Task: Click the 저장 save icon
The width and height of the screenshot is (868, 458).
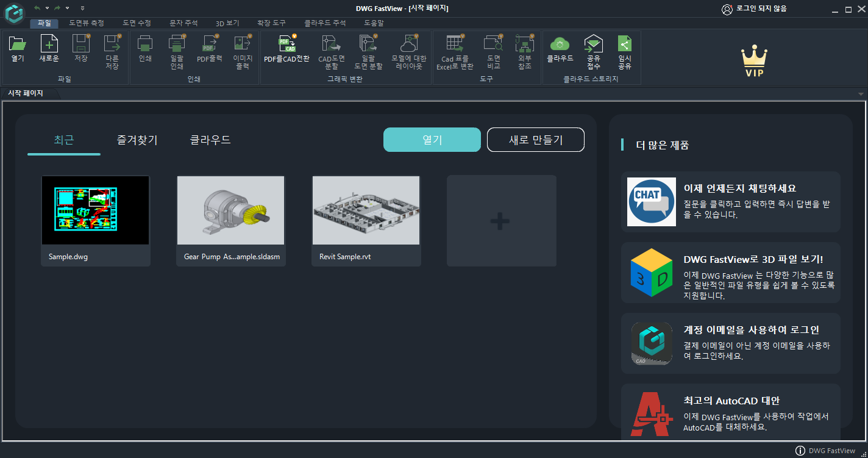Action: pyautogui.click(x=80, y=43)
